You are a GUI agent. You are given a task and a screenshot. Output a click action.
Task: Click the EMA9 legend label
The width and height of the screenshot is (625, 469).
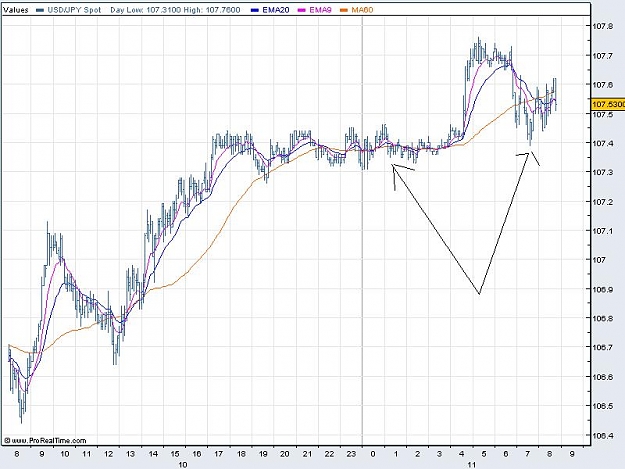(320, 10)
